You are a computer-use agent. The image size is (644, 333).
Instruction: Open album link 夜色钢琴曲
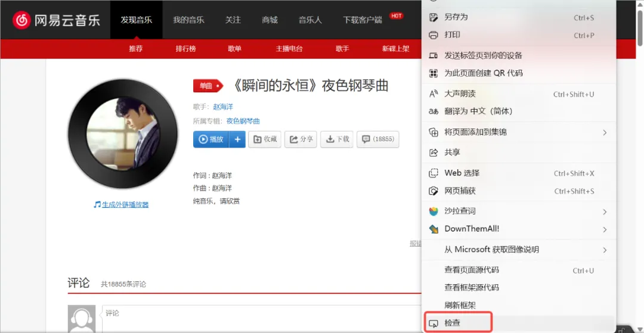[x=243, y=122]
